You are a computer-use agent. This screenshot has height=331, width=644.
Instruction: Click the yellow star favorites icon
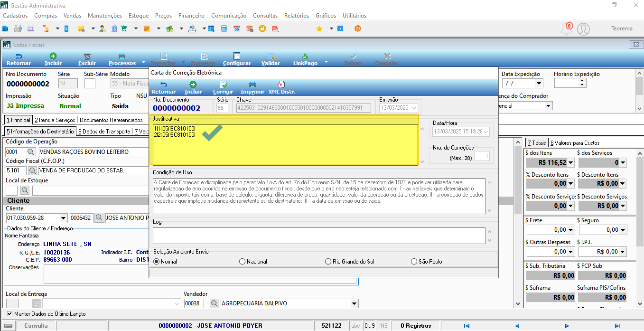(x=319, y=28)
